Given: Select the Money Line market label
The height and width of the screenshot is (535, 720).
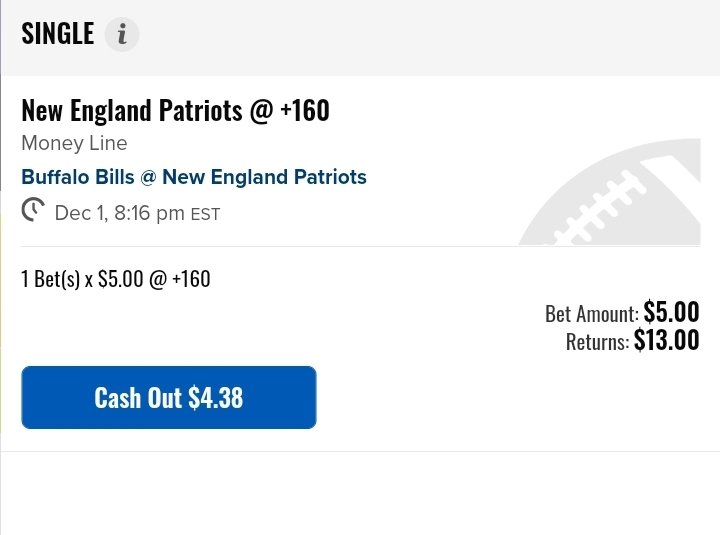Looking at the screenshot, I should (74, 143).
